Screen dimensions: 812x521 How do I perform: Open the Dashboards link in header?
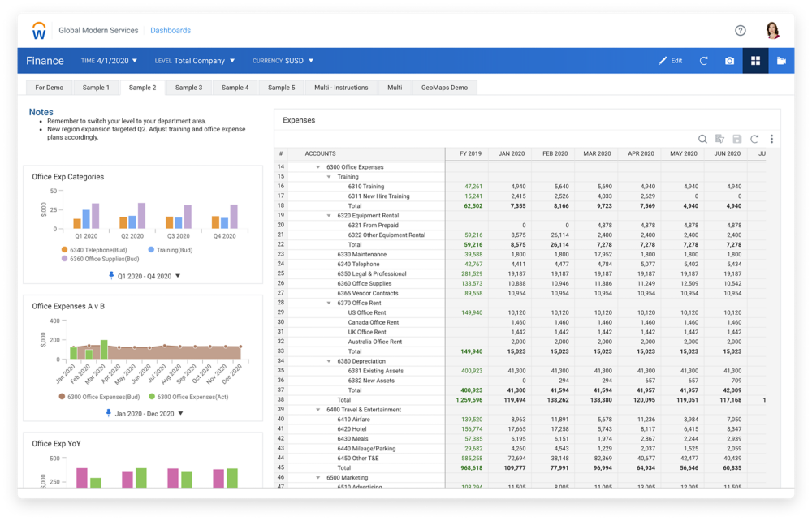(171, 31)
